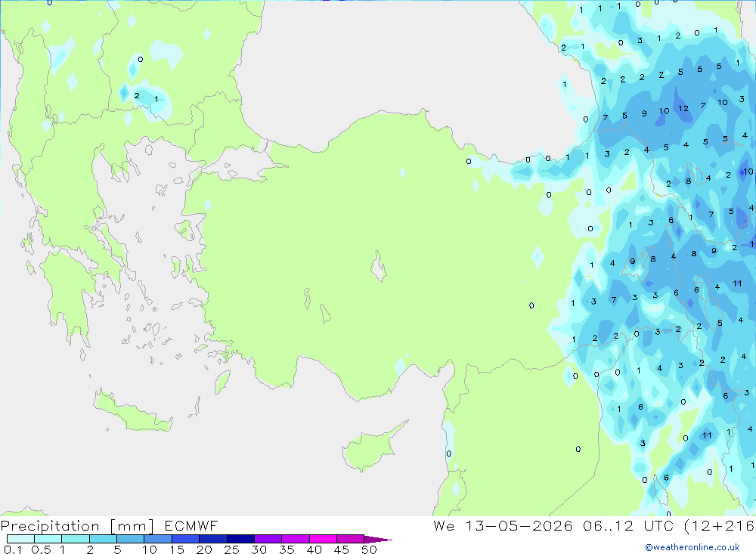Screen dimensions: 756x554
Task: Click the '0.1' legend scale label
Action: [13, 549]
